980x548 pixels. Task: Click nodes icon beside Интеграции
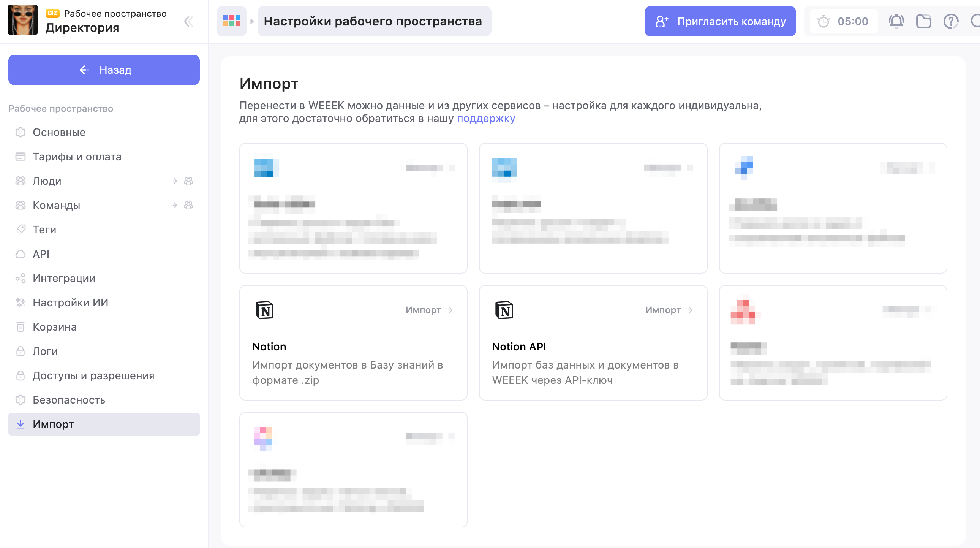(x=21, y=279)
